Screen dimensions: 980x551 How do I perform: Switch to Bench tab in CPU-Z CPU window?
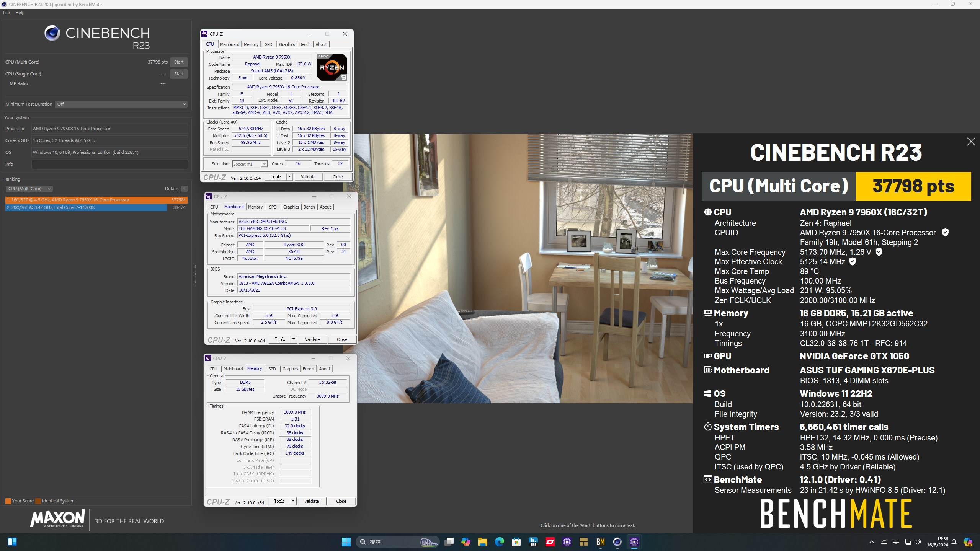pos(305,44)
